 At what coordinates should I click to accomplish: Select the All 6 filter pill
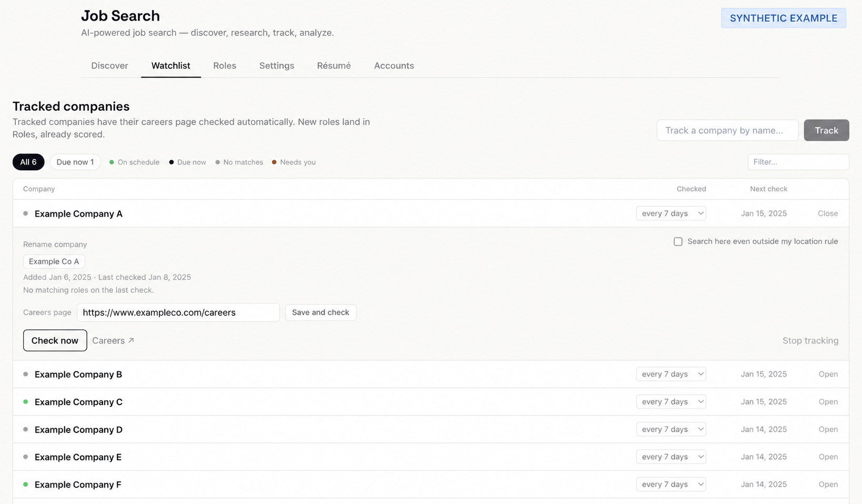pos(28,162)
